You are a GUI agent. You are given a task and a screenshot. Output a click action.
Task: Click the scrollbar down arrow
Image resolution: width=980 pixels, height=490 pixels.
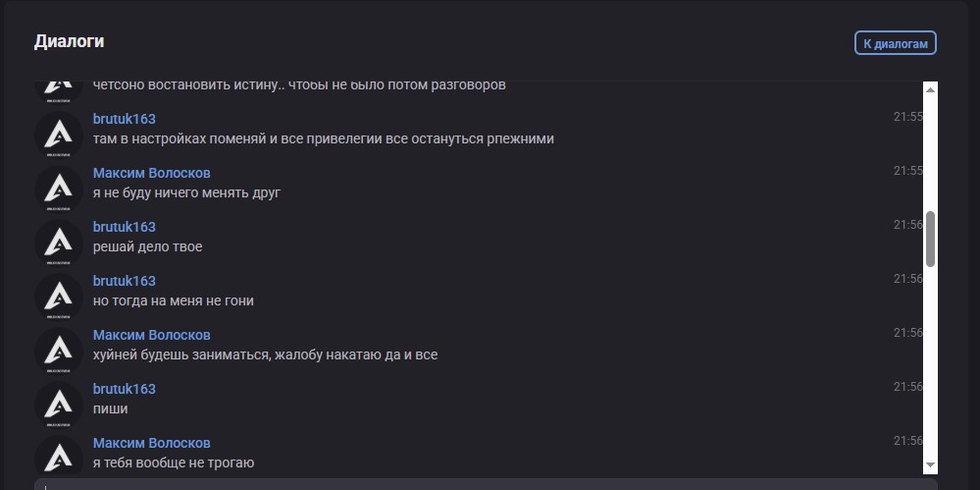point(931,464)
